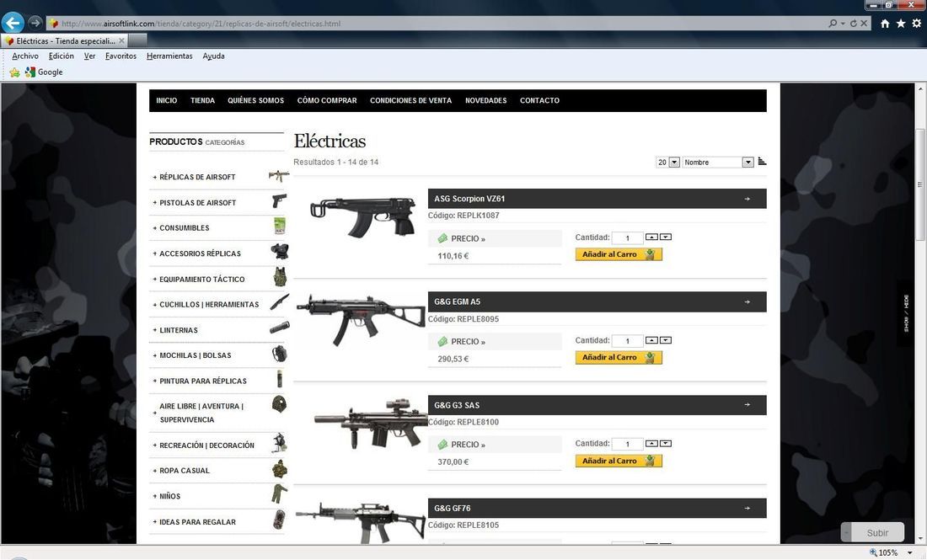Click the camo shirt icon beside Ropa Casual
Viewport: 927px width, 560px height.
280,470
